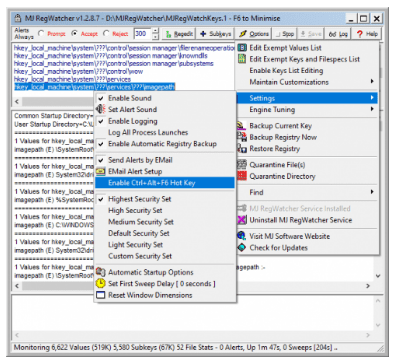The image size is (395, 363).
Task: Click the Log toolbar button
Action: tap(338, 34)
